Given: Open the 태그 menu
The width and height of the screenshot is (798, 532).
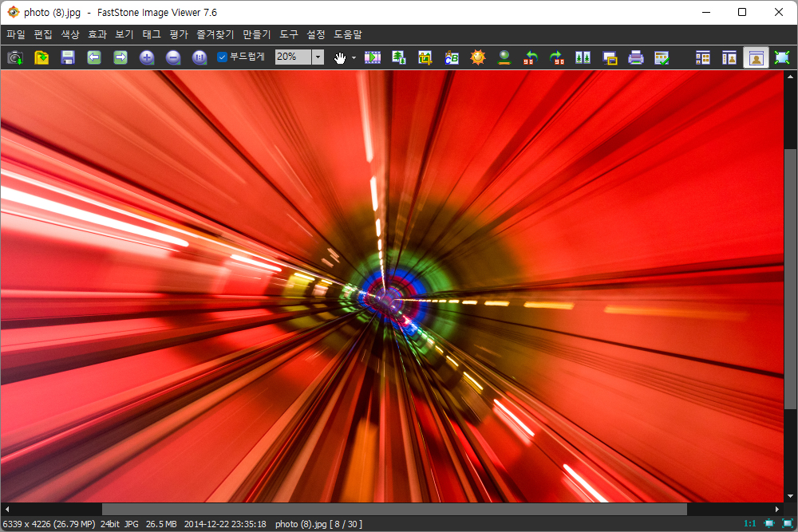Looking at the screenshot, I should (152, 34).
